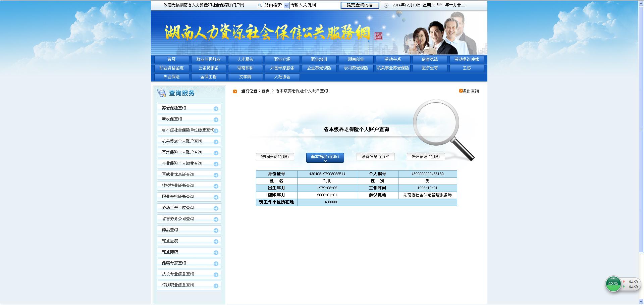Open the 站内搜索 dropdown list

(x=286, y=5)
